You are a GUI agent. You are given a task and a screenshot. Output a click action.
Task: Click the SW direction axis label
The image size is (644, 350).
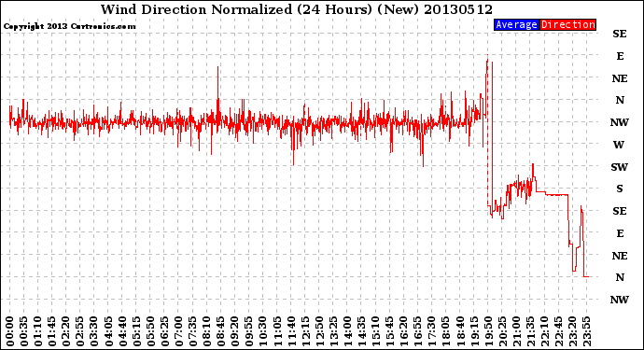620,167
